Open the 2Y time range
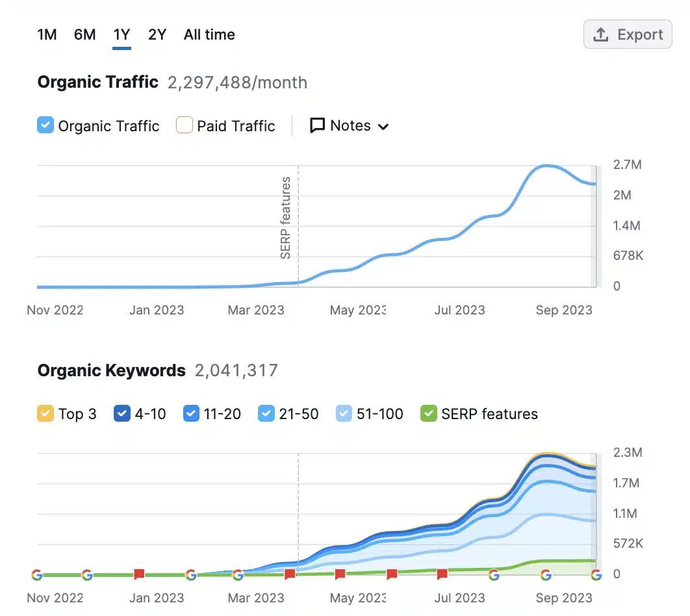 click(x=157, y=34)
